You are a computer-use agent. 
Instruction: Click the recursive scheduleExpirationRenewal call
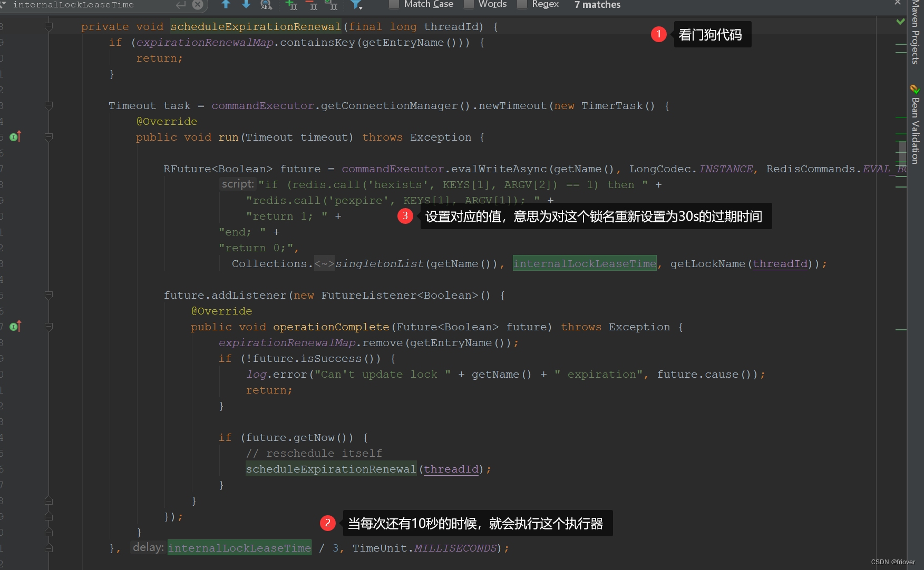[331, 469]
